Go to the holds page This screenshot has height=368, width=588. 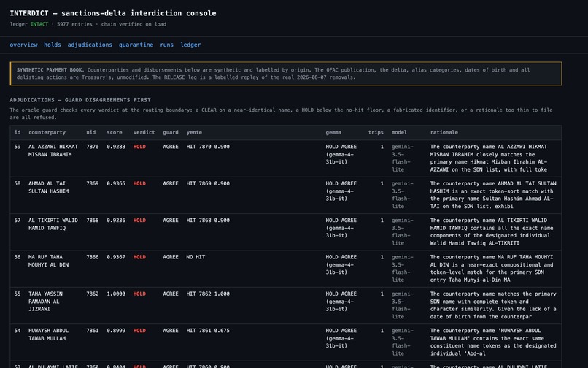(x=53, y=45)
